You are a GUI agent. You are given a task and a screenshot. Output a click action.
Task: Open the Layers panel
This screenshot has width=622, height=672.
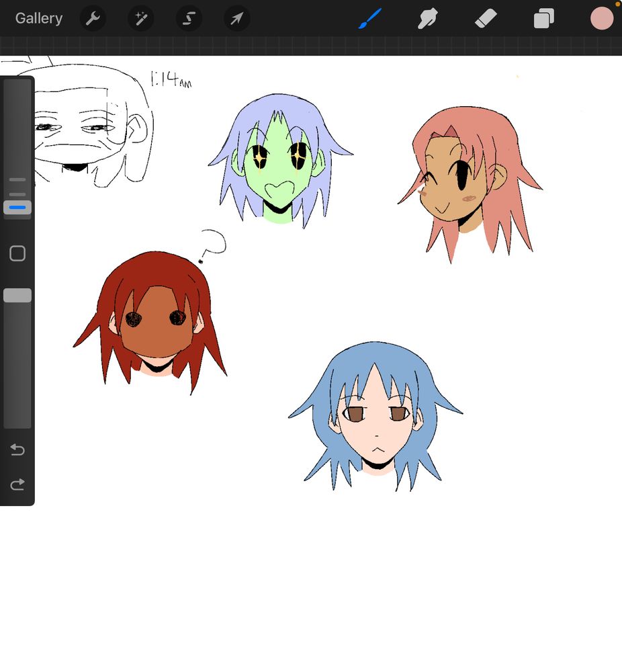(x=543, y=18)
